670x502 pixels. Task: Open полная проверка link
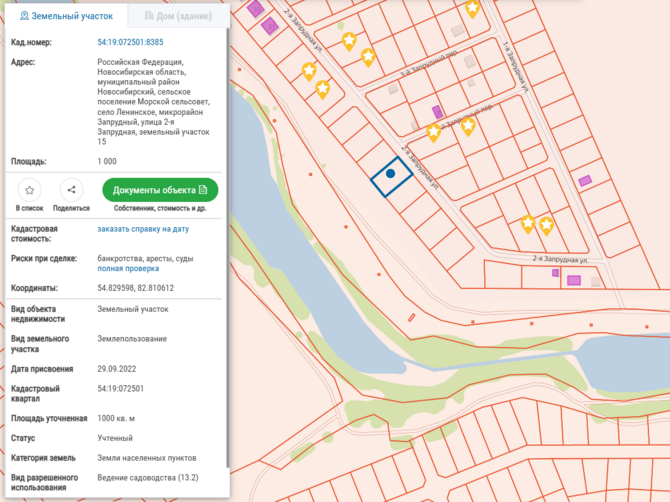[128, 268]
